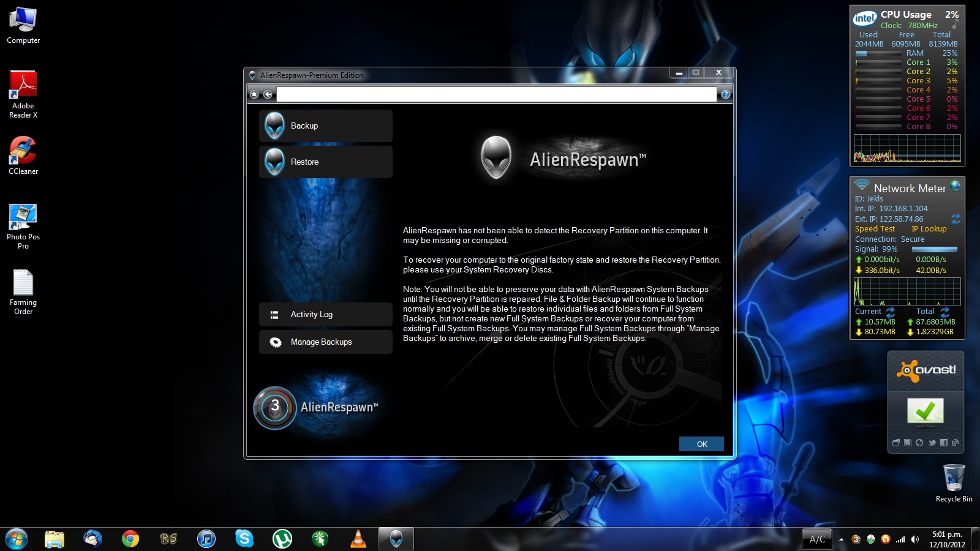Click the avast green checkmark status monitor
This screenshot has width=980, height=551.
925,411
